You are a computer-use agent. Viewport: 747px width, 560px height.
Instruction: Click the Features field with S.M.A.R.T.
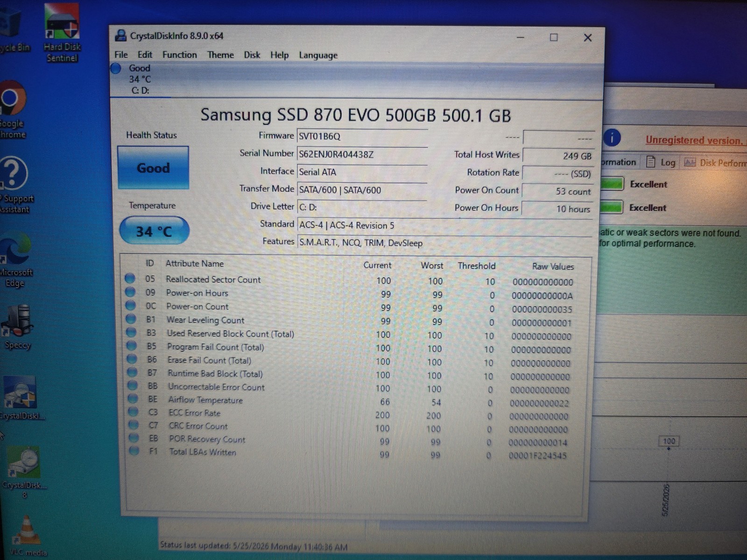point(444,243)
